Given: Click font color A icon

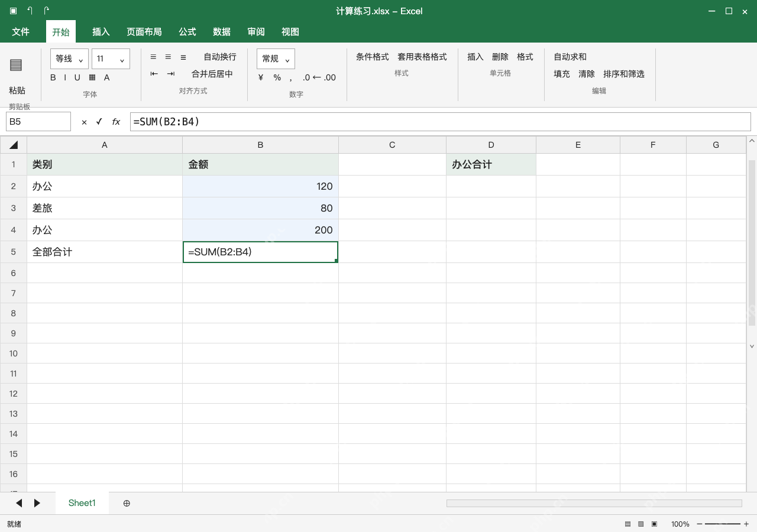Looking at the screenshot, I should click(107, 77).
